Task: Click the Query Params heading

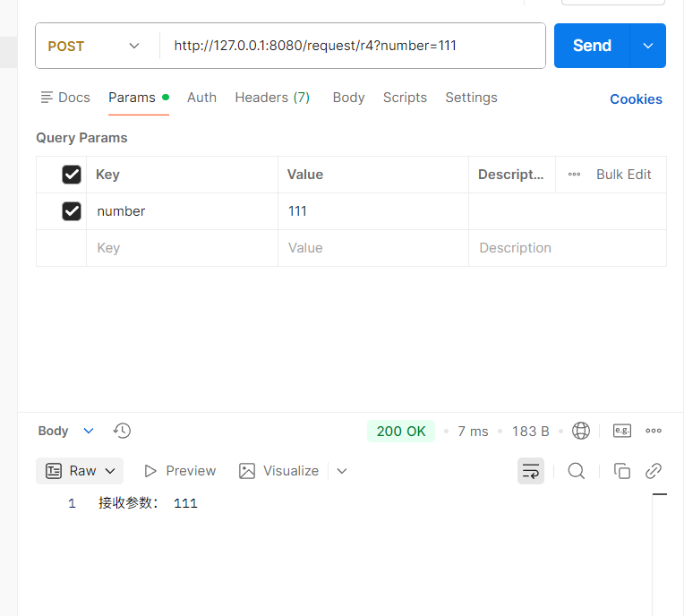Action: (x=81, y=138)
